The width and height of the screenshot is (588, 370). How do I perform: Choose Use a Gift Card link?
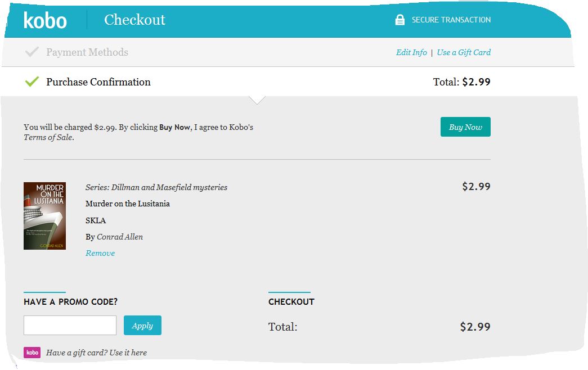click(x=464, y=52)
